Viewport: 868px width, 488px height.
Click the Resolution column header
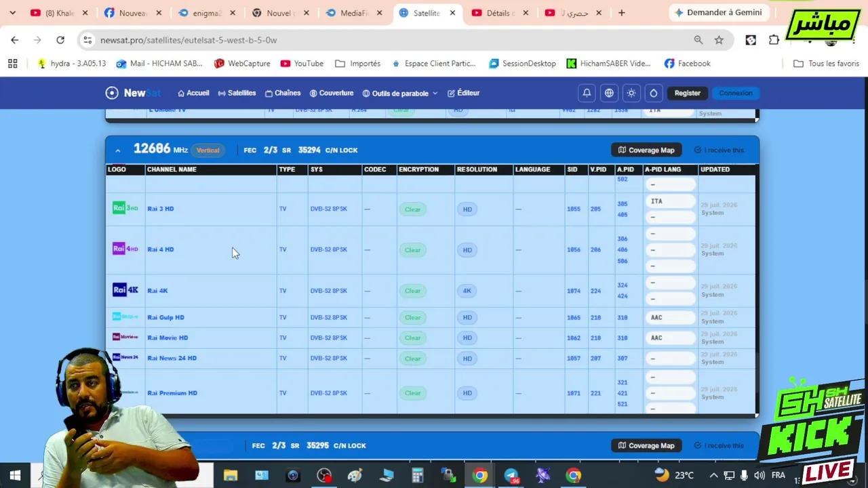point(477,169)
